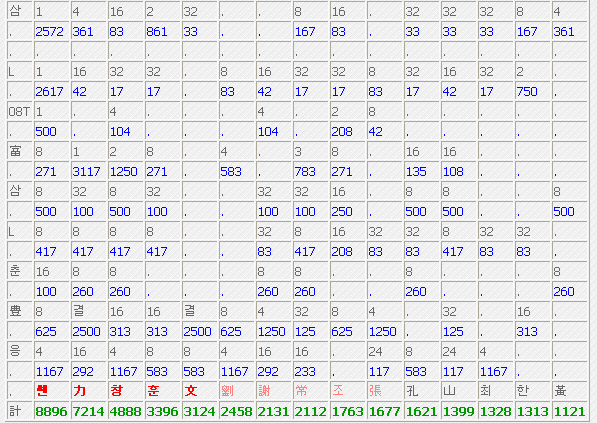Click the gray name 孔

412,391
